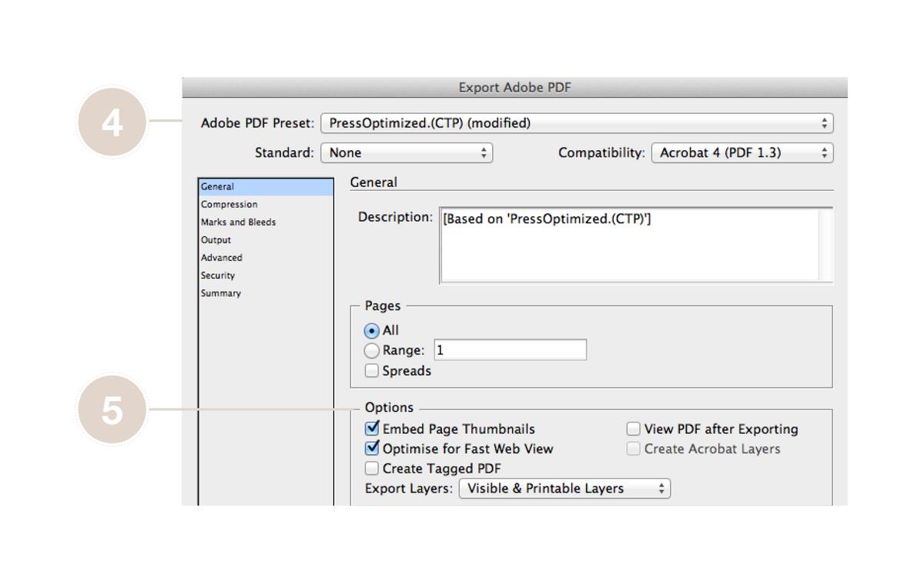This screenshot has height=582, width=924.
Task: Select Summary in the sidebar list
Action: click(x=266, y=293)
